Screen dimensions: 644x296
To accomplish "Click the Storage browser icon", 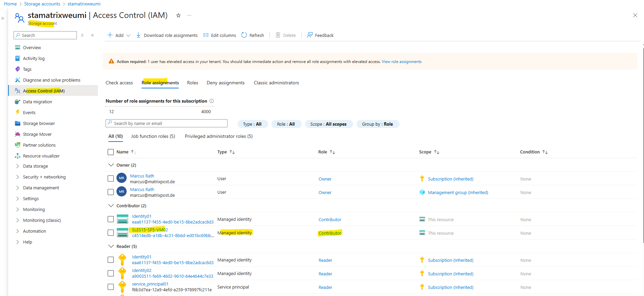I will tap(18, 123).
